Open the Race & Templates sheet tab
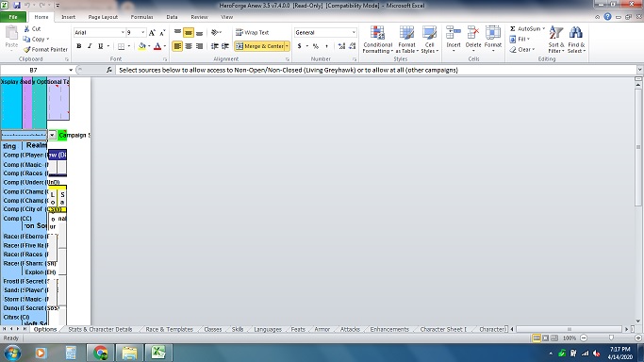This screenshot has width=644, height=362. pos(169,329)
